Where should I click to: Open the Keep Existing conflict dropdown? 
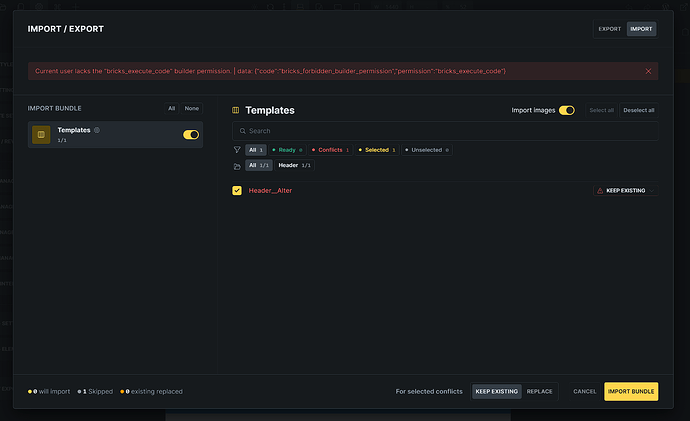625,190
